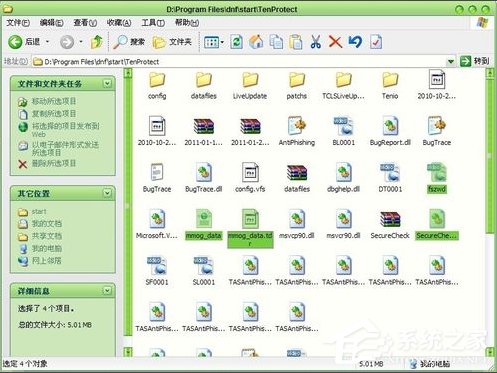Image resolution: width=497 pixels, height=373 pixels.
Task: Select the DT0001 file
Action: [x=390, y=178]
